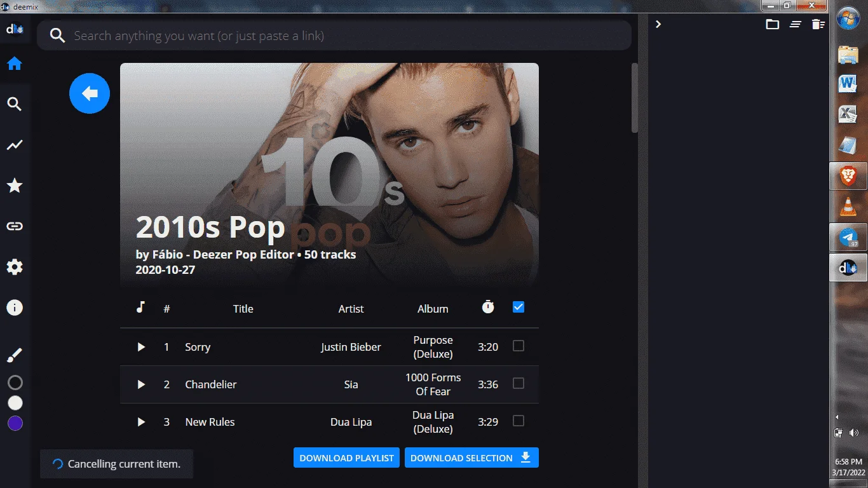Open the Link Analyzer chain icon

pyautogui.click(x=15, y=226)
